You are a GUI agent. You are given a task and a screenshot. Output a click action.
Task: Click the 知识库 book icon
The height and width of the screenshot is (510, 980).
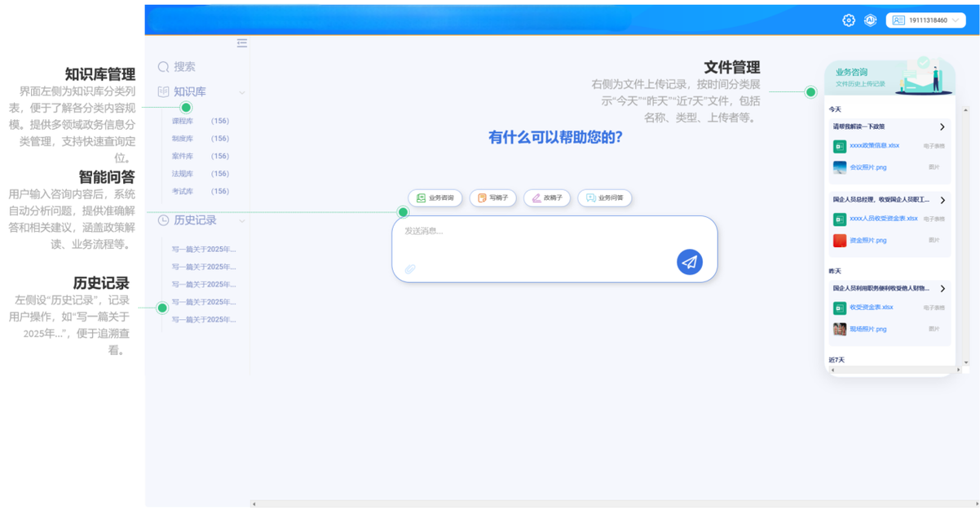[x=163, y=92]
